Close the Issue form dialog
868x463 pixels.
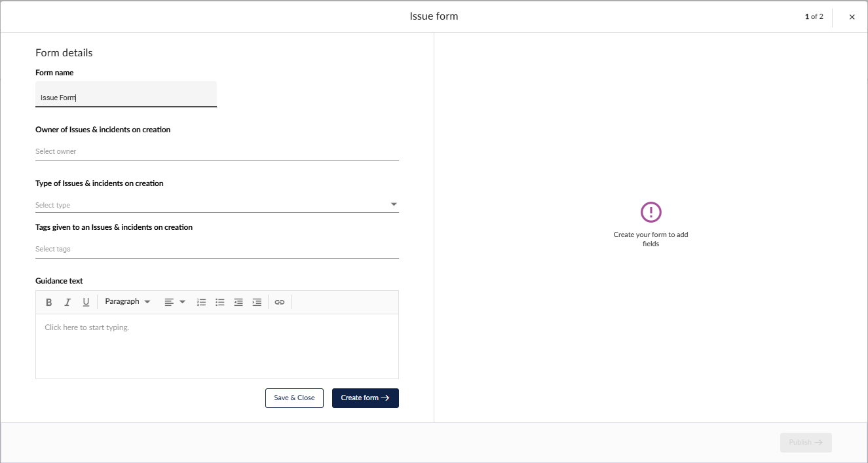[x=852, y=17]
